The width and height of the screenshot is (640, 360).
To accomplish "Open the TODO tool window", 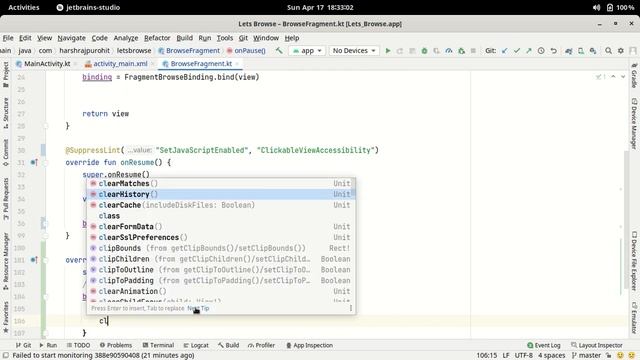I will click(78, 345).
